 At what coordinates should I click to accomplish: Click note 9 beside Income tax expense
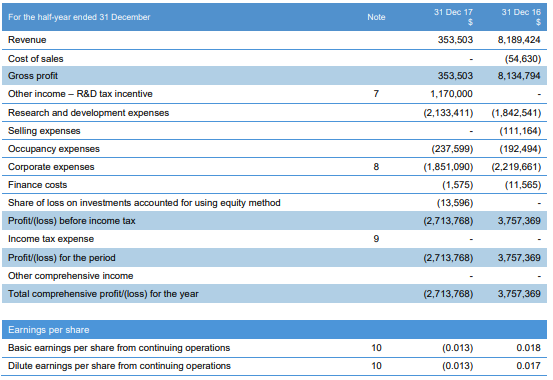point(376,239)
